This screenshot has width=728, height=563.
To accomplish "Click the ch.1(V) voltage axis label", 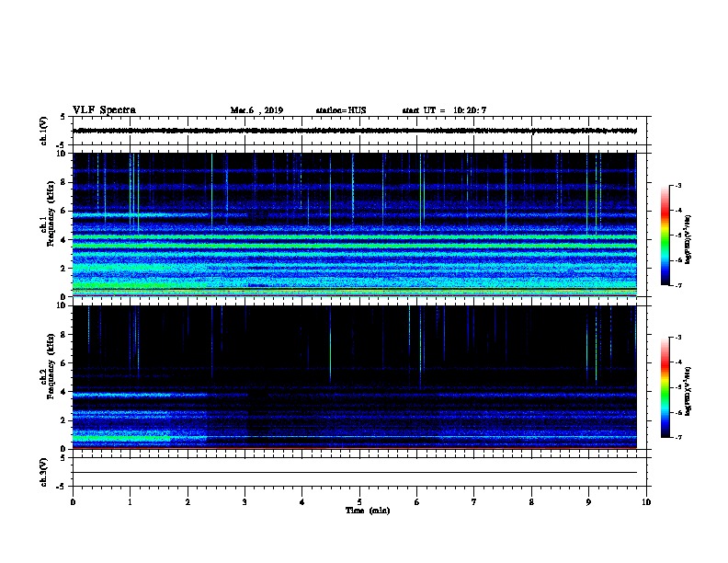I will [43, 131].
